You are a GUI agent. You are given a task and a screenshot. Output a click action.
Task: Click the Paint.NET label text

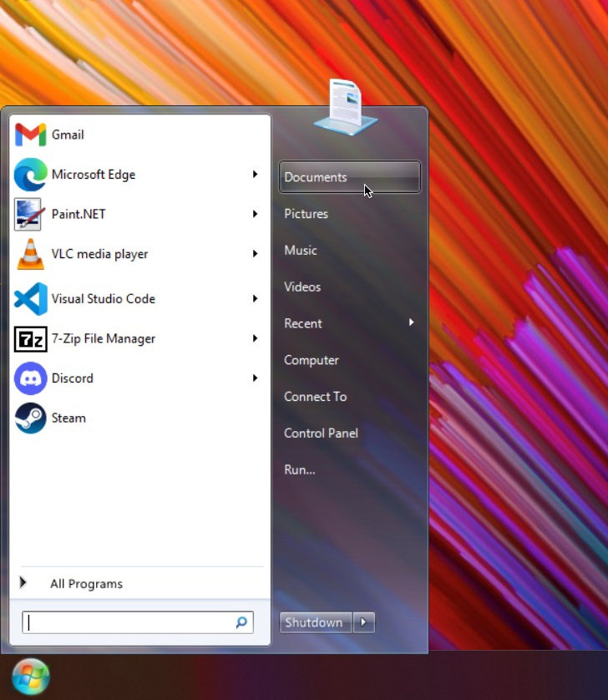79,215
